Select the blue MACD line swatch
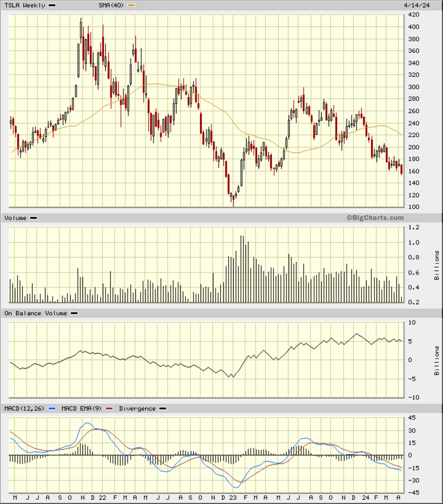Image resolution: width=443 pixels, height=504 pixels. tap(52, 408)
